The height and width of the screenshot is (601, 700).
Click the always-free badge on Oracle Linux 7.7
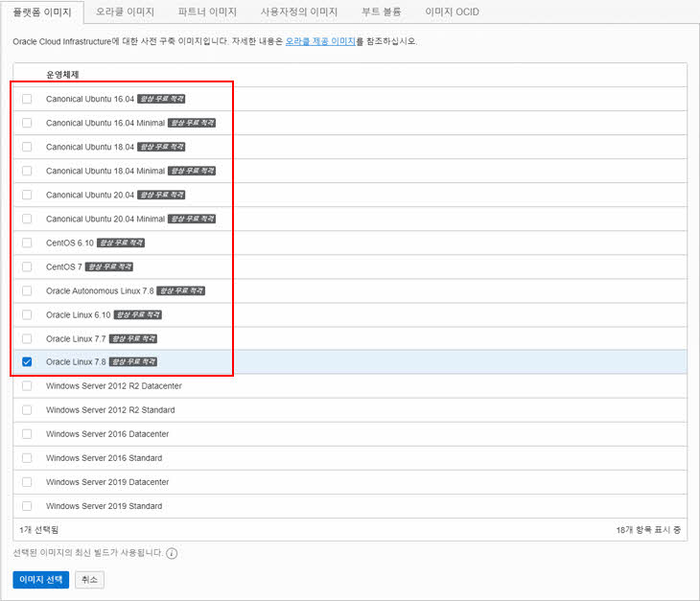(x=133, y=339)
